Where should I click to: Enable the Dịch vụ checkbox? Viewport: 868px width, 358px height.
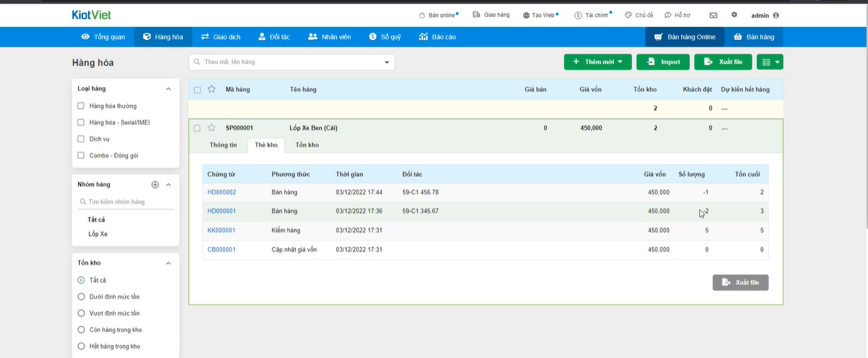coord(81,139)
